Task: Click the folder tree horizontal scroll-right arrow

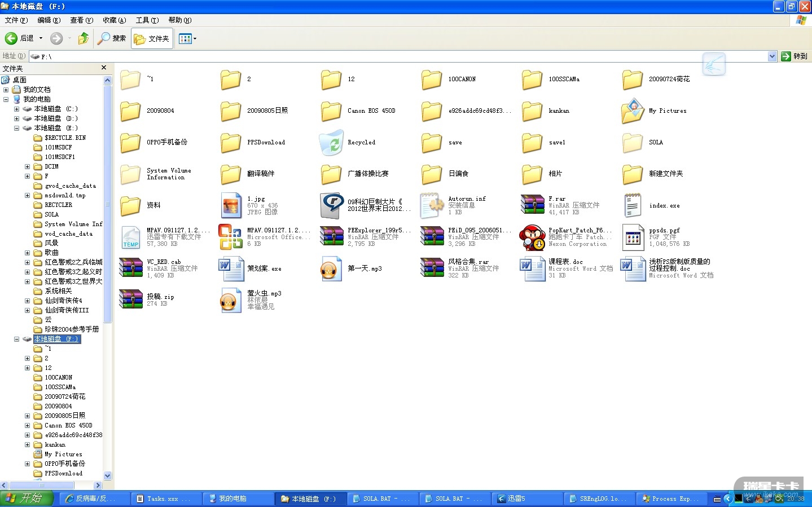Action: pyautogui.click(x=98, y=485)
